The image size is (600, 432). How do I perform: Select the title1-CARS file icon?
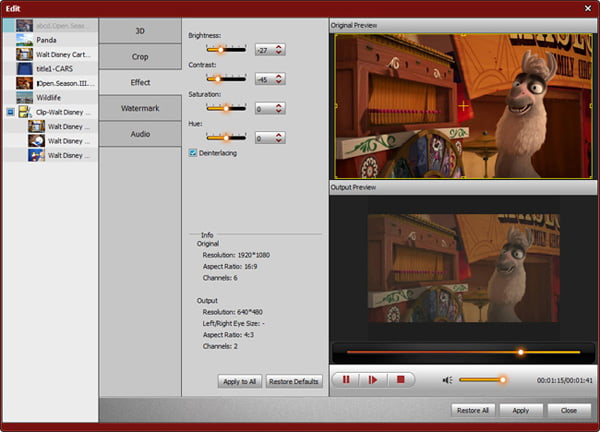pyautogui.click(x=24, y=69)
